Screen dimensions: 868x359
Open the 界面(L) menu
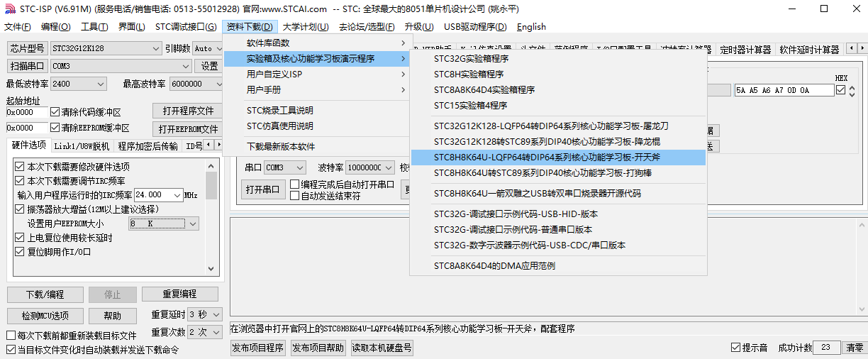(x=131, y=27)
